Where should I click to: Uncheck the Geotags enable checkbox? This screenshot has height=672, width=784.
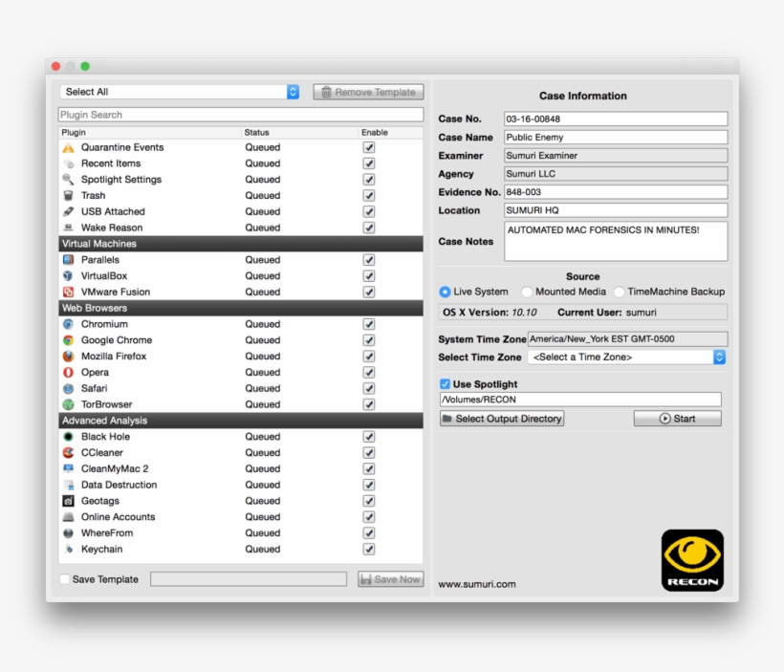(369, 501)
